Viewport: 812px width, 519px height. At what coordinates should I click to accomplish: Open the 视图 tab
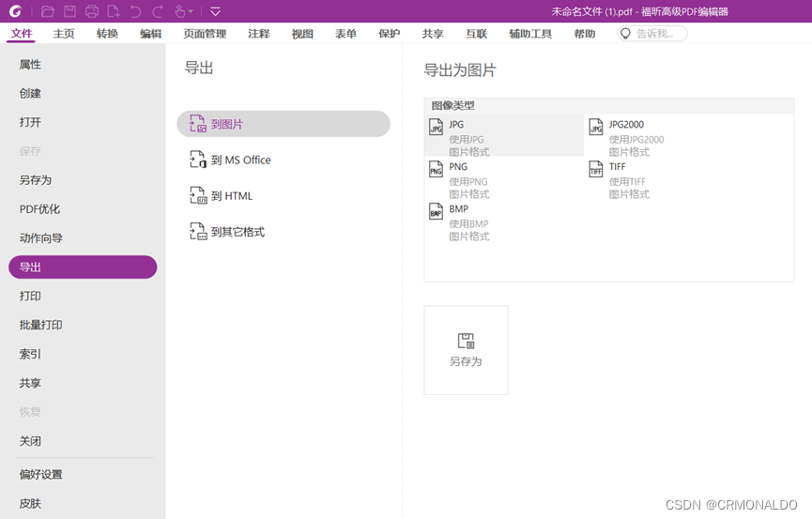coord(302,34)
